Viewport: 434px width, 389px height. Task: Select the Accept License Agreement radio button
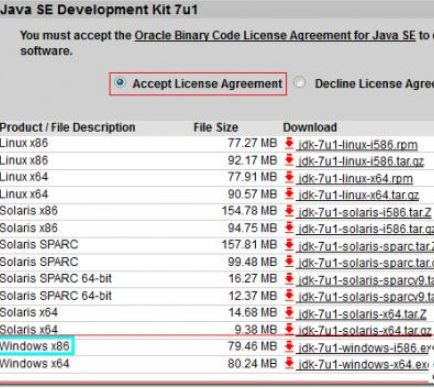(x=120, y=82)
